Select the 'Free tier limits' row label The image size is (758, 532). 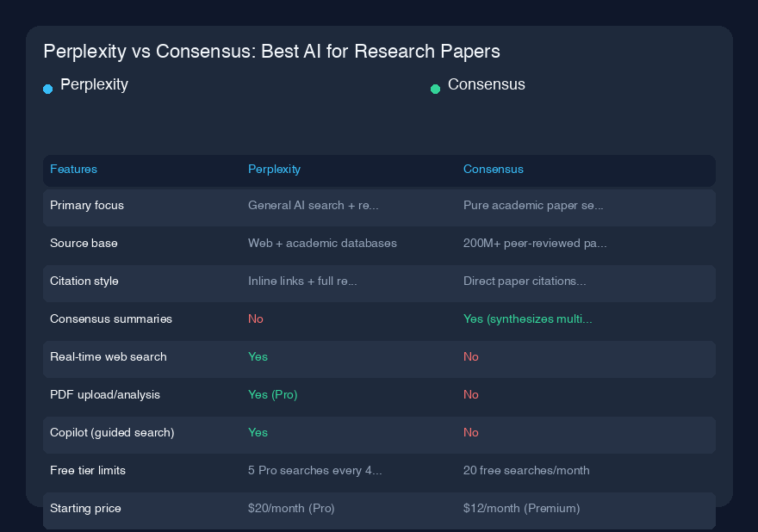coord(88,471)
